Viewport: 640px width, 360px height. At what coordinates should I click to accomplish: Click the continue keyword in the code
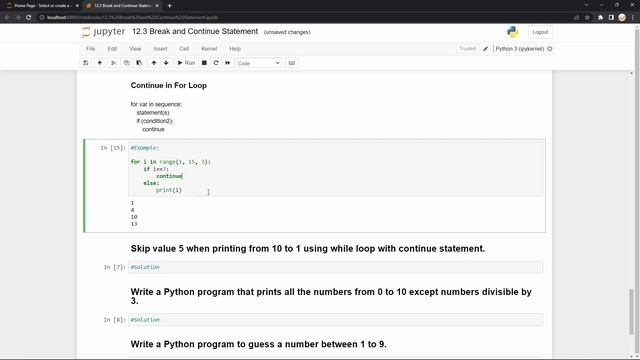coord(169,176)
